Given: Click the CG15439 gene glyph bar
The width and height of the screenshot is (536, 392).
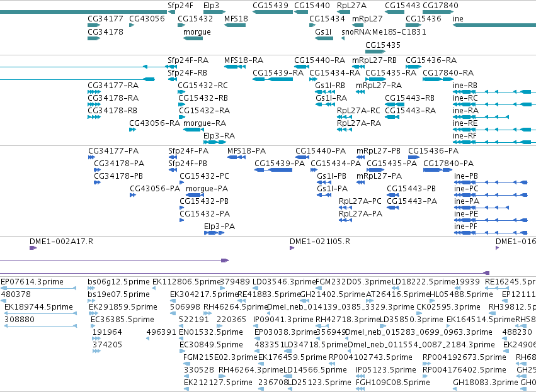Looking at the screenshot, I should pyautogui.click(x=273, y=12).
